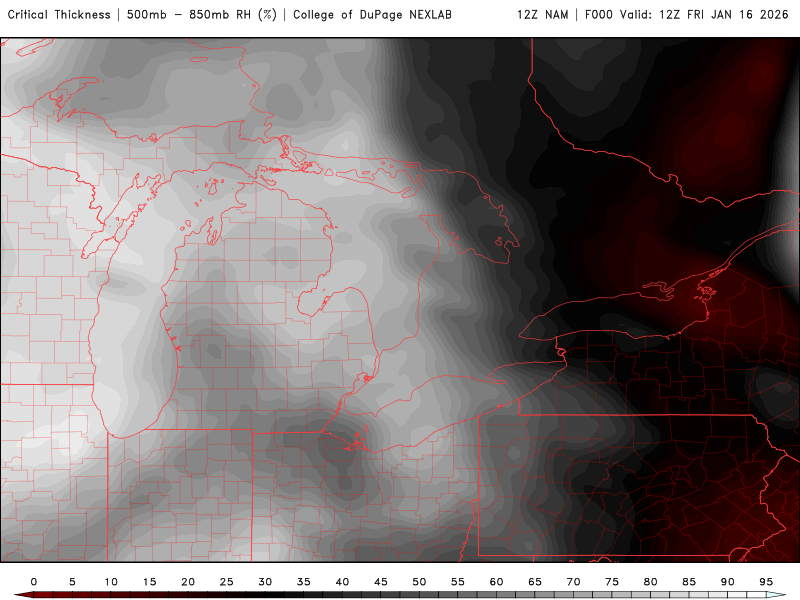Click the '10' legend value

(111, 582)
